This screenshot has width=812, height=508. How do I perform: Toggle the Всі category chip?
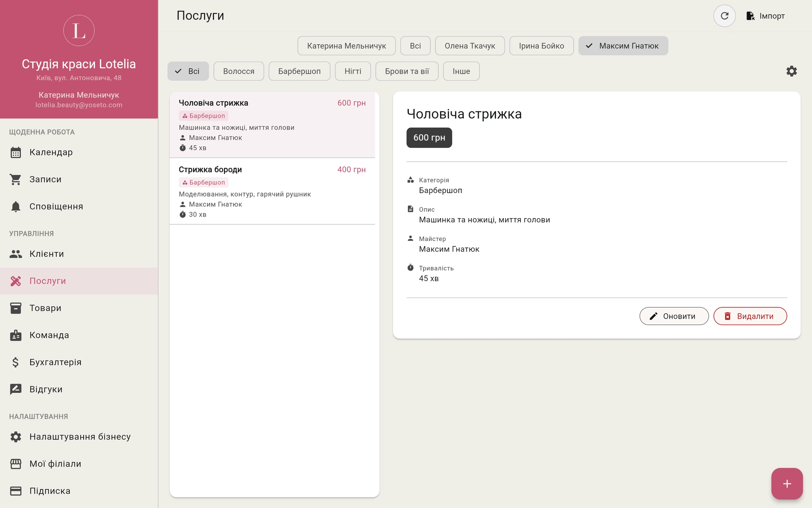(x=188, y=71)
